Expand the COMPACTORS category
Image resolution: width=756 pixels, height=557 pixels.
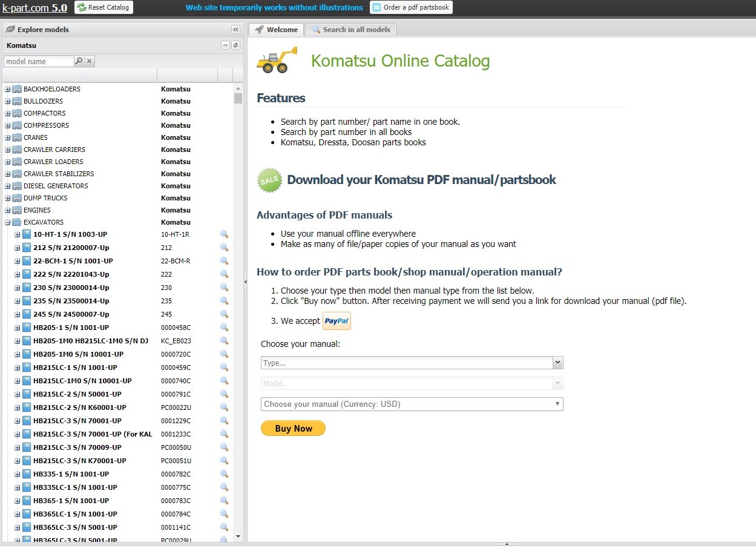8,113
